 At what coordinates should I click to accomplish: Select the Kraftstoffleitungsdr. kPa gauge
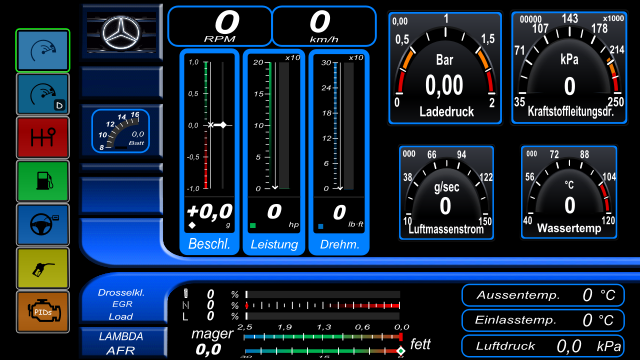click(569, 68)
